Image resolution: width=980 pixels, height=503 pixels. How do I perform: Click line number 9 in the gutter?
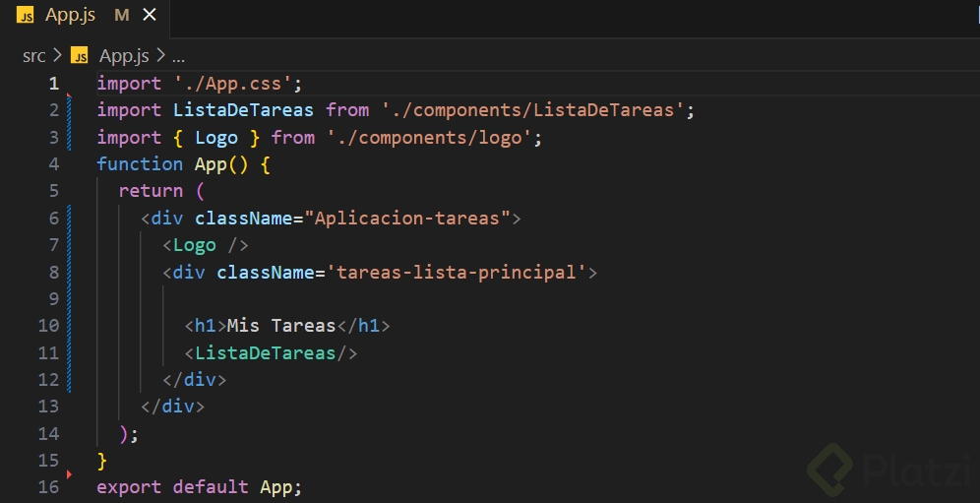point(54,298)
